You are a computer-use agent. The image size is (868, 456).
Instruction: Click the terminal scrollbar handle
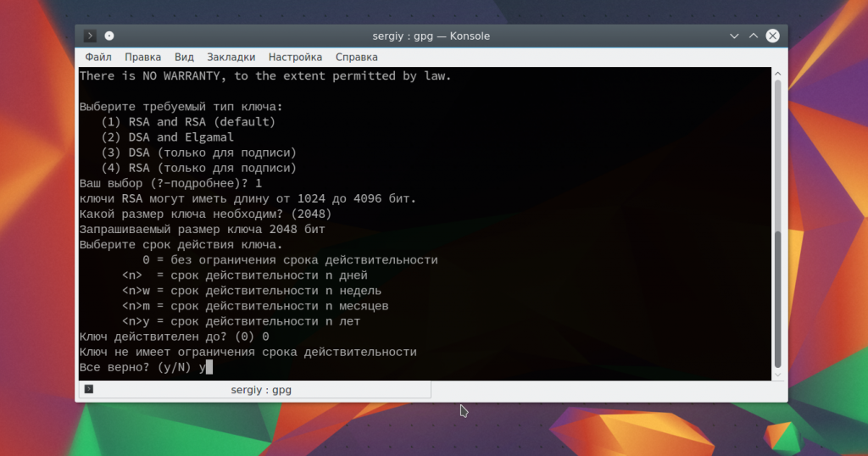778,297
